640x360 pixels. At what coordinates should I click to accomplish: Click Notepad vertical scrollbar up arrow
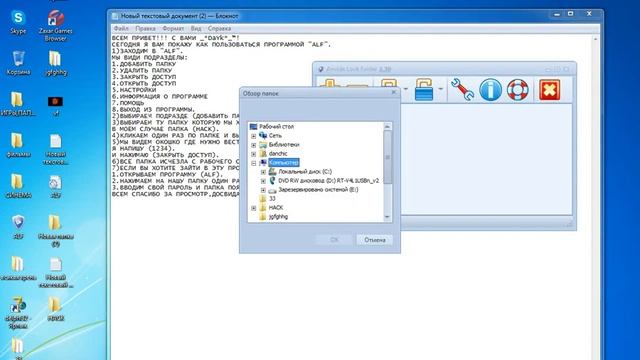click(596, 39)
